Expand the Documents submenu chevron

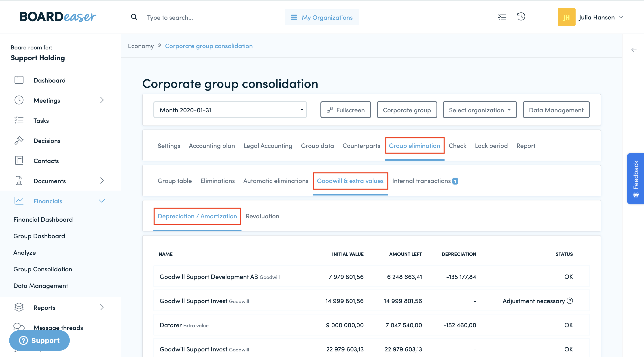pyautogui.click(x=102, y=181)
